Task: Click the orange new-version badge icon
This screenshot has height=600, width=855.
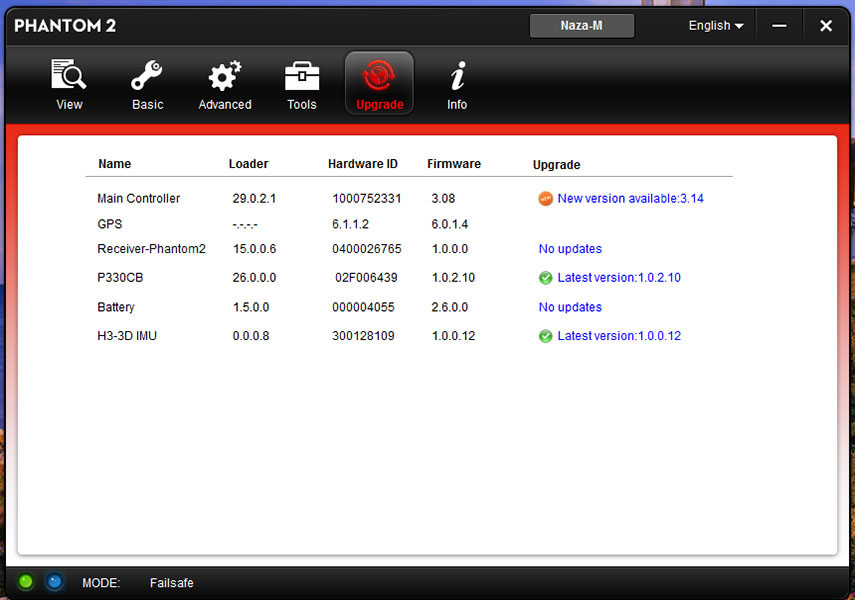Action: pyautogui.click(x=545, y=199)
